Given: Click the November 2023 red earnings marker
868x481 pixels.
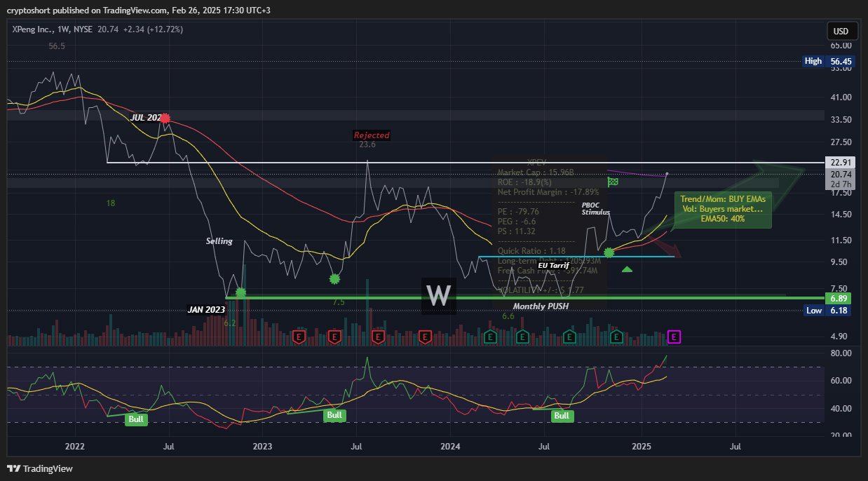Looking at the screenshot, I should point(424,337).
